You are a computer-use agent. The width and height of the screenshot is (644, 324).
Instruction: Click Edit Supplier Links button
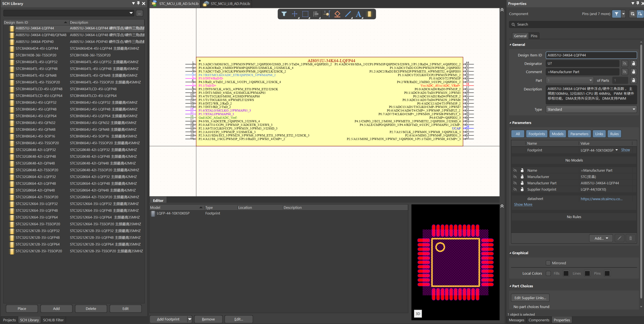point(530,298)
